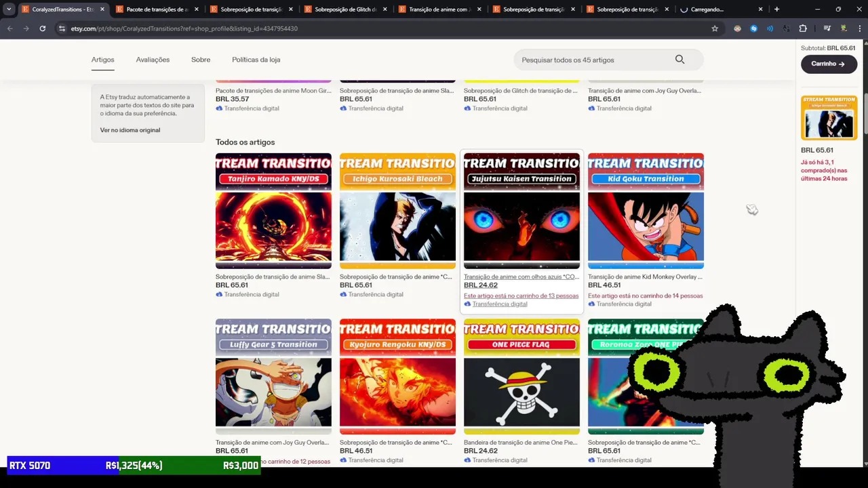868x488 pixels.
Task: Click Pacote de transições de anime Moon listing title
Action: [x=273, y=91]
